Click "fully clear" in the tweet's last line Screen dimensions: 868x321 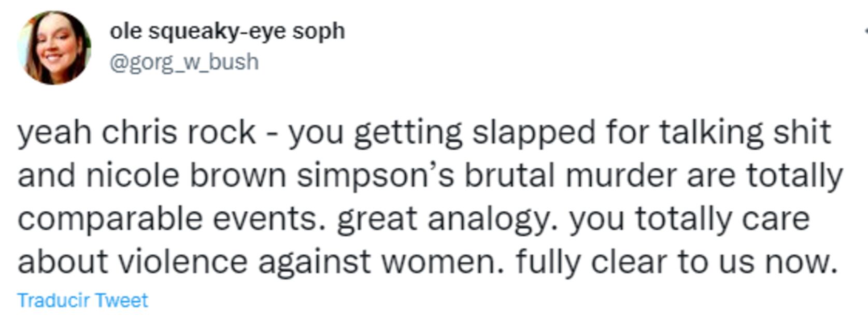[x=591, y=261]
